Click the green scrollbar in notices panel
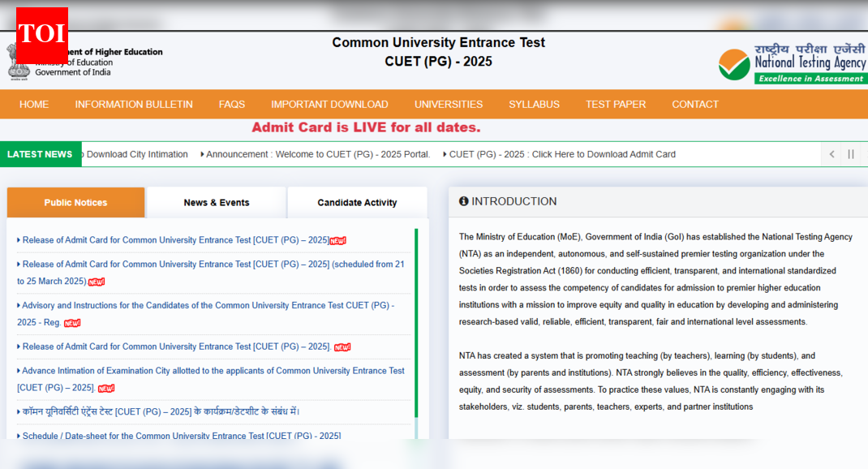 [416, 325]
